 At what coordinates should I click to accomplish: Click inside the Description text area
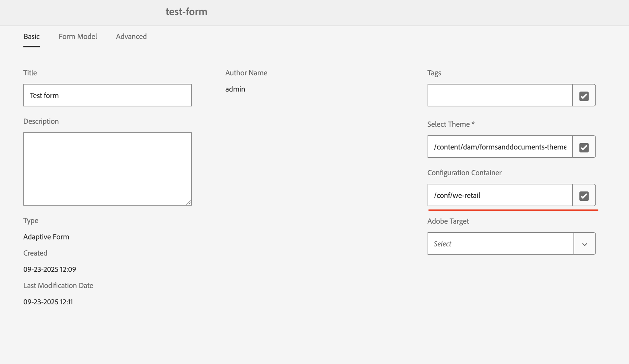click(x=107, y=169)
